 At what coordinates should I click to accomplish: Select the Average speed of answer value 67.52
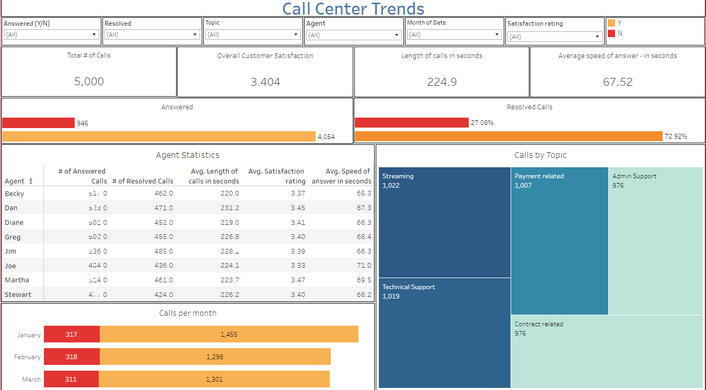pyautogui.click(x=618, y=82)
